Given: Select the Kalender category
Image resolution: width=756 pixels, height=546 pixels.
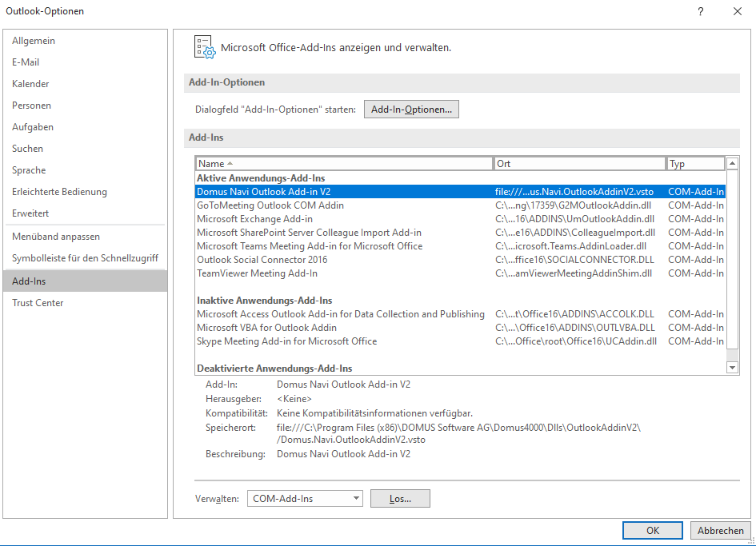Looking at the screenshot, I should [x=85, y=84].
